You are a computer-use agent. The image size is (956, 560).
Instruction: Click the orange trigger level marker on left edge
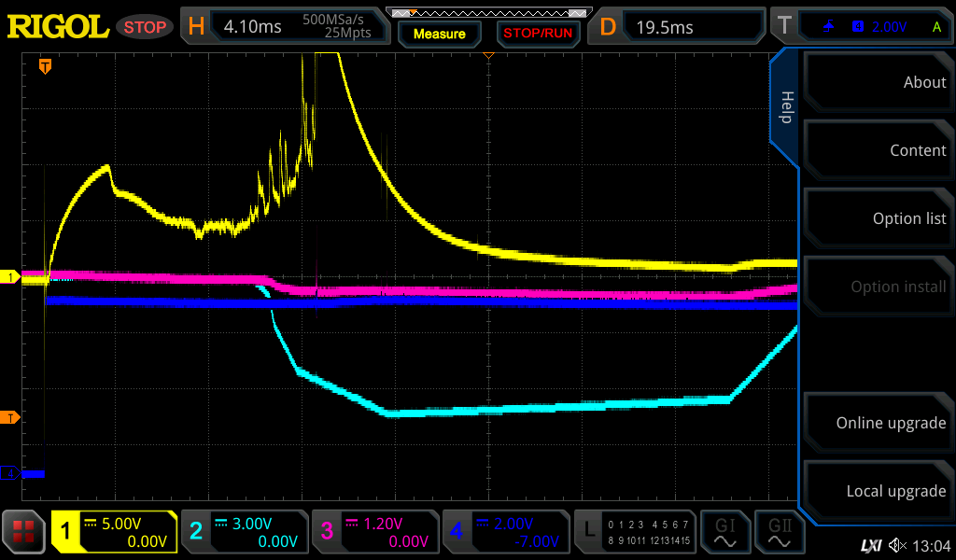point(10,416)
